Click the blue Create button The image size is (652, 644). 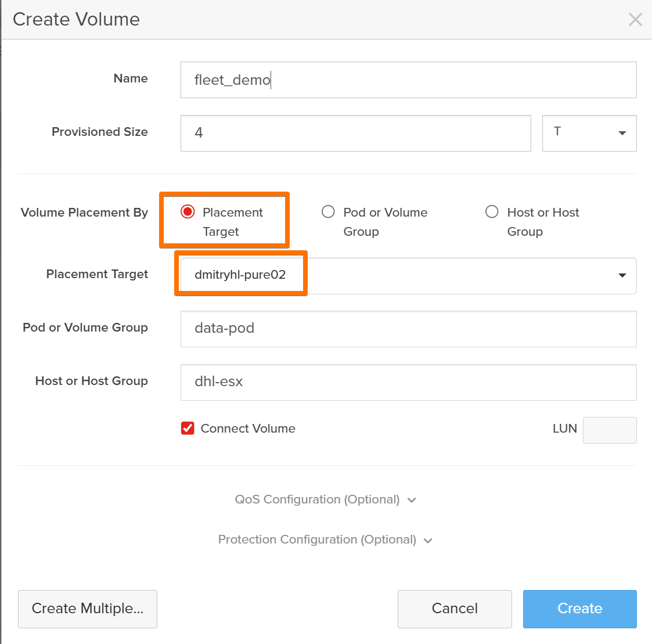coord(579,609)
